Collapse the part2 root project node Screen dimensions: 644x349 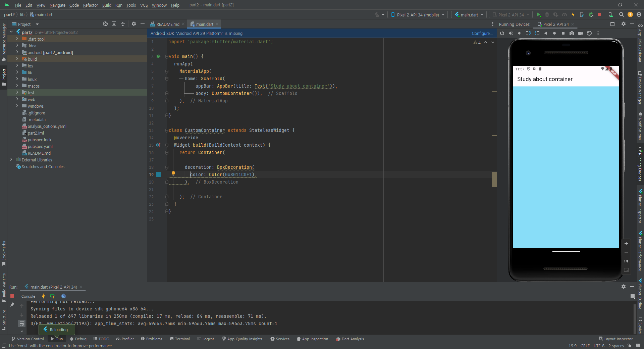[11, 32]
